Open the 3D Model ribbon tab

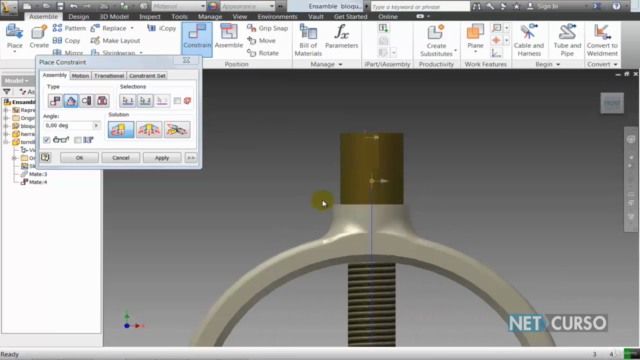[114, 16]
